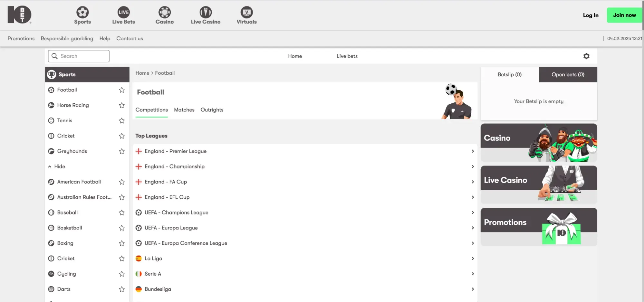Open the Open bets (0) tab
644x302 pixels.
click(568, 74)
